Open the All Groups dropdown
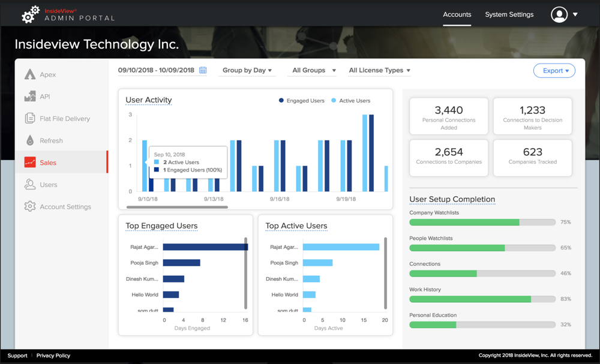 coord(312,70)
